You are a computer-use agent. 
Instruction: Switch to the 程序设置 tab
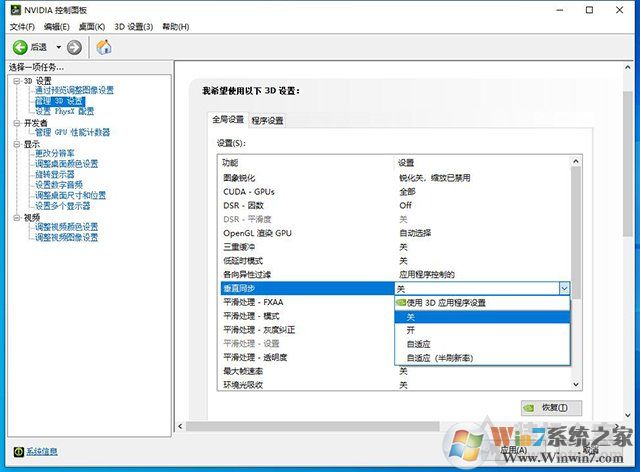pos(267,121)
